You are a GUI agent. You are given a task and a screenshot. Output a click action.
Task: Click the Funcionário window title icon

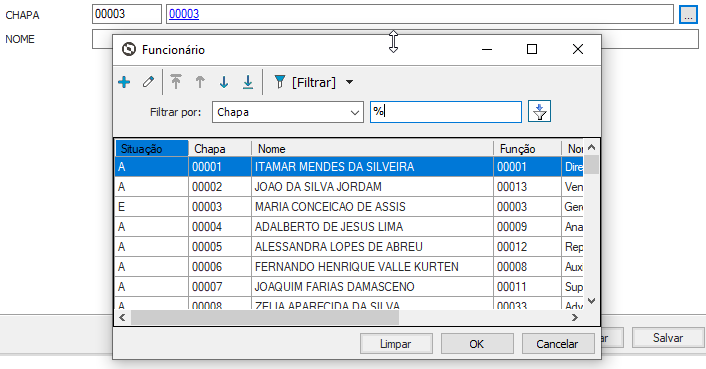tap(129, 49)
